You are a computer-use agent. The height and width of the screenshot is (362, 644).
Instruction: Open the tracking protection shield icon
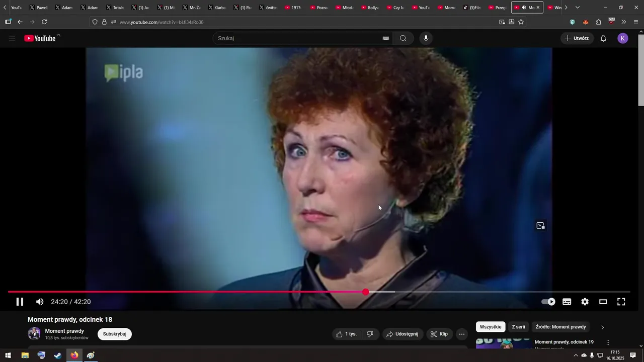tap(95, 22)
